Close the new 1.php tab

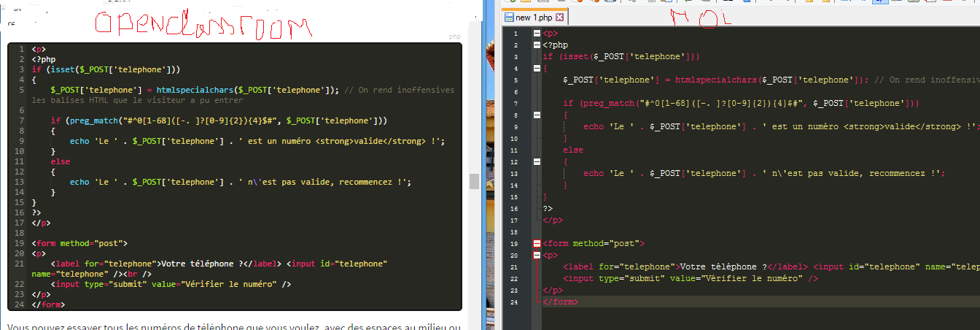(559, 17)
